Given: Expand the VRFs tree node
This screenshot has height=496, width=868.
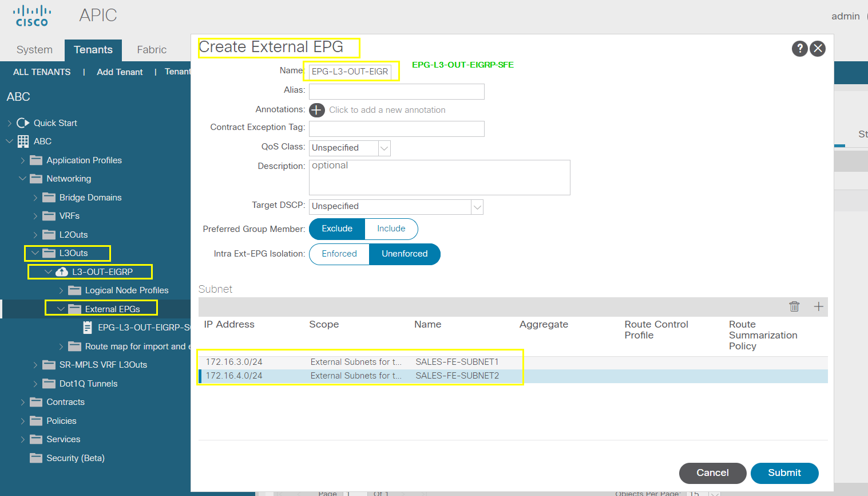Looking at the screenshot, I should click(x=35, y=215).
